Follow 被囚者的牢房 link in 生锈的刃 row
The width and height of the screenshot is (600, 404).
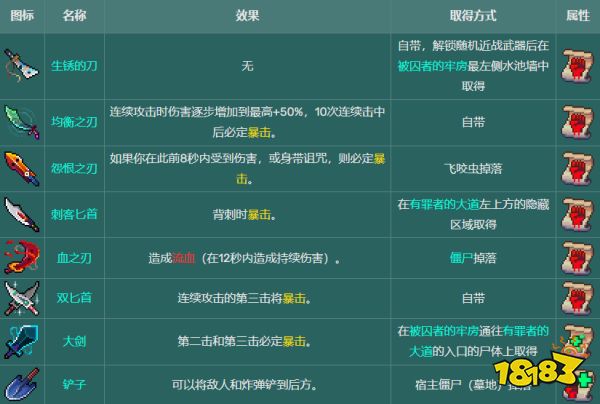click(432, 66)
